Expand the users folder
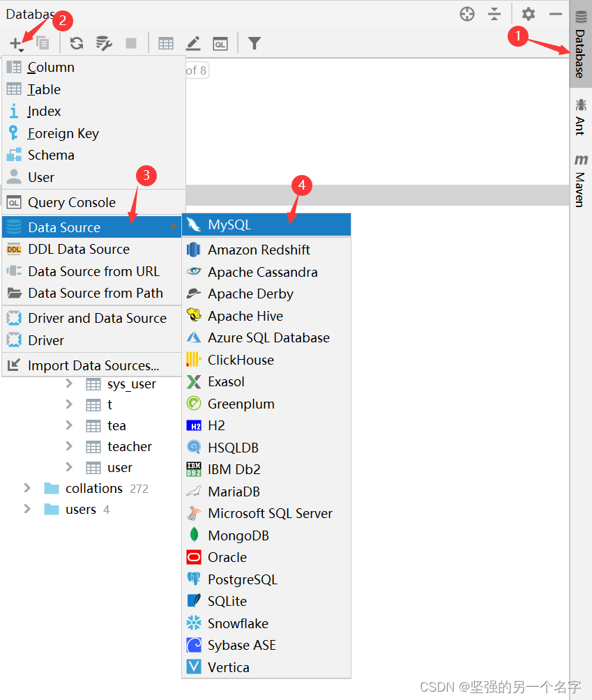 pos(27,509)
